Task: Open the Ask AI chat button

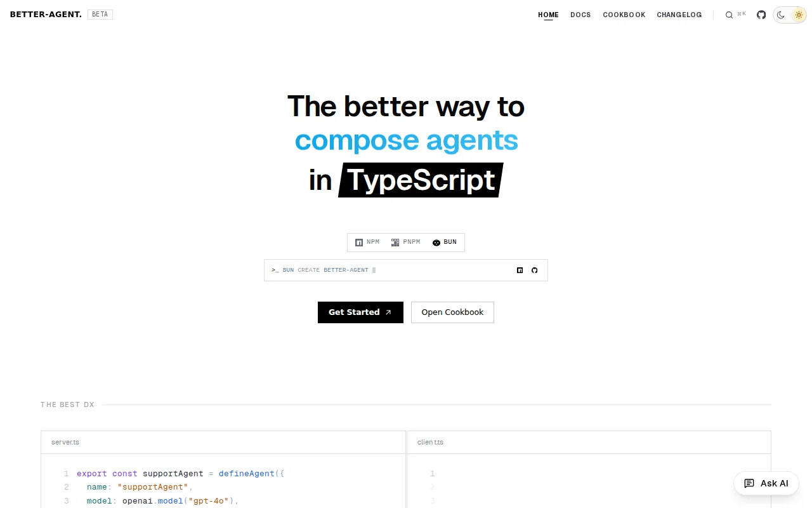Action: (x=766, y=483)
